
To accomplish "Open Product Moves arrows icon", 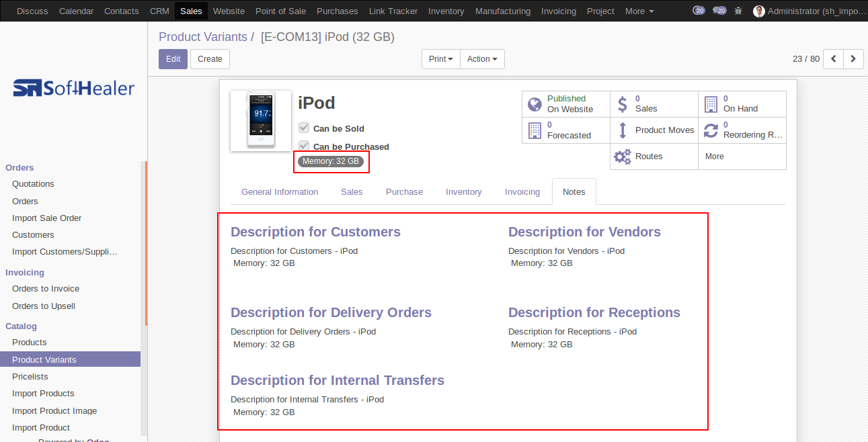I will [x=623, y=130].
